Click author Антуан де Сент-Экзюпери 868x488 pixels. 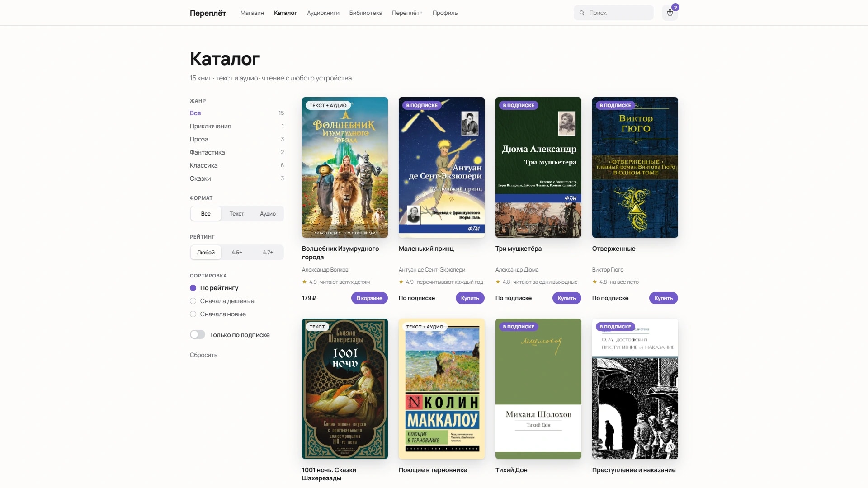pos(432,270)
